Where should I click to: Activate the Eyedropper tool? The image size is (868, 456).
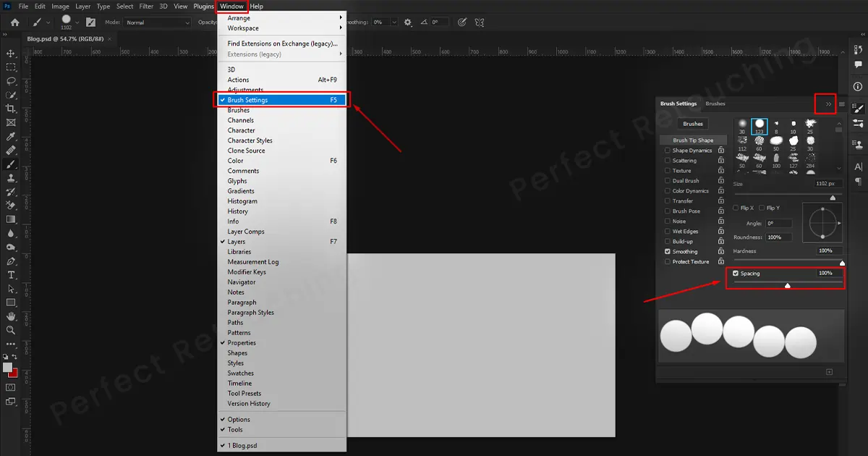pos(10,138)
